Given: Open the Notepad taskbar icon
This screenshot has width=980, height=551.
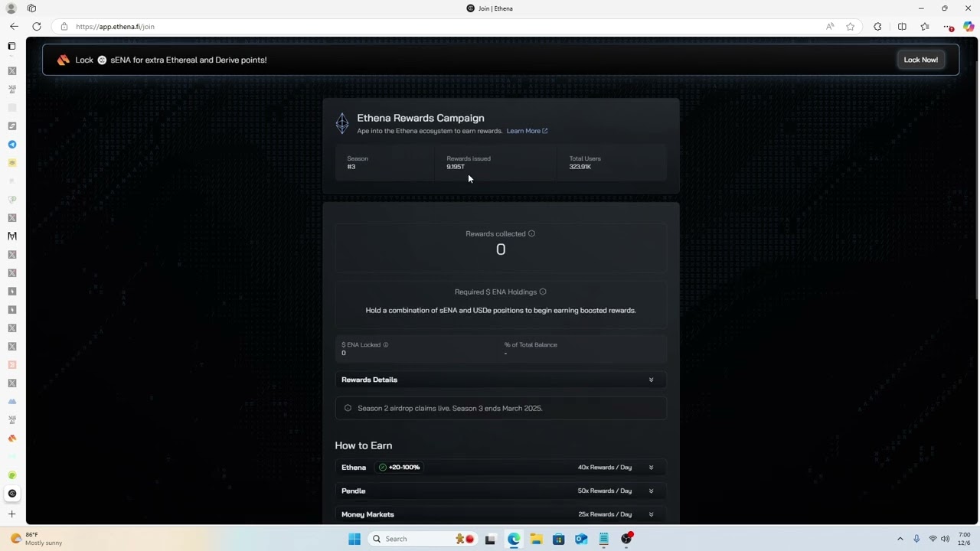Looking at the screenshot, I should pos(603,539).
